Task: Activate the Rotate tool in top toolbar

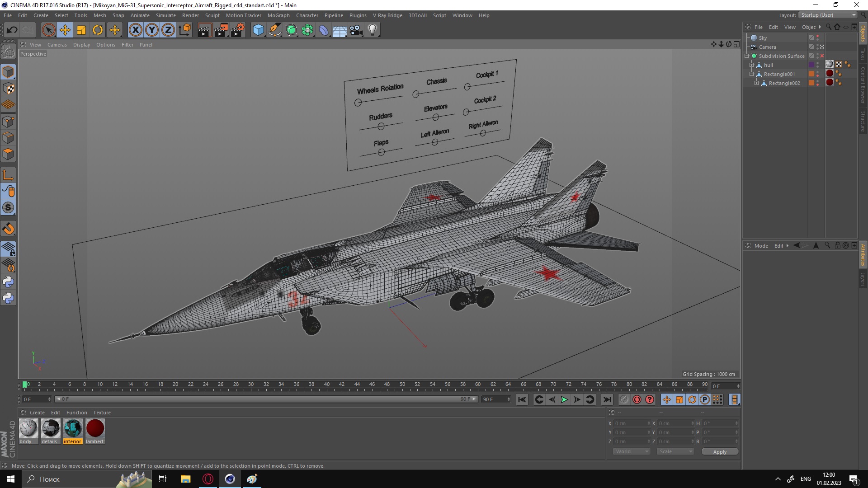Action: [98, 30]
